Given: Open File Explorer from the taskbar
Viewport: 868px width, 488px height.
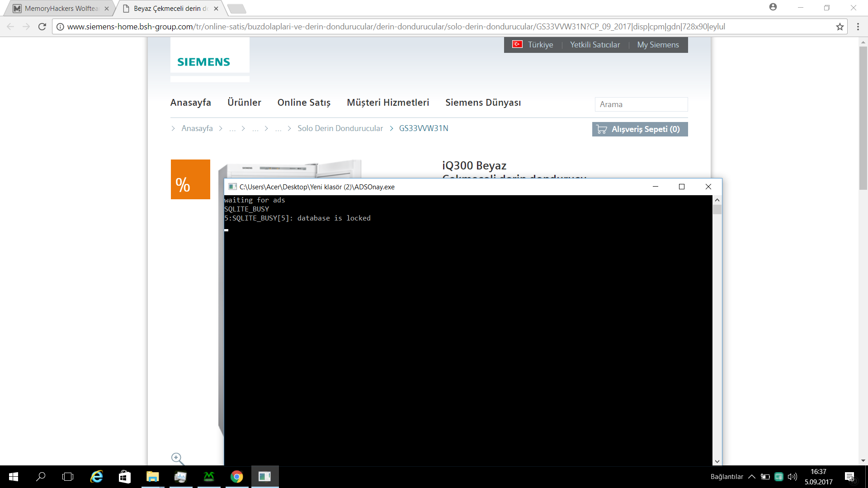Looking at the screenshot, I should pos(153,477).
